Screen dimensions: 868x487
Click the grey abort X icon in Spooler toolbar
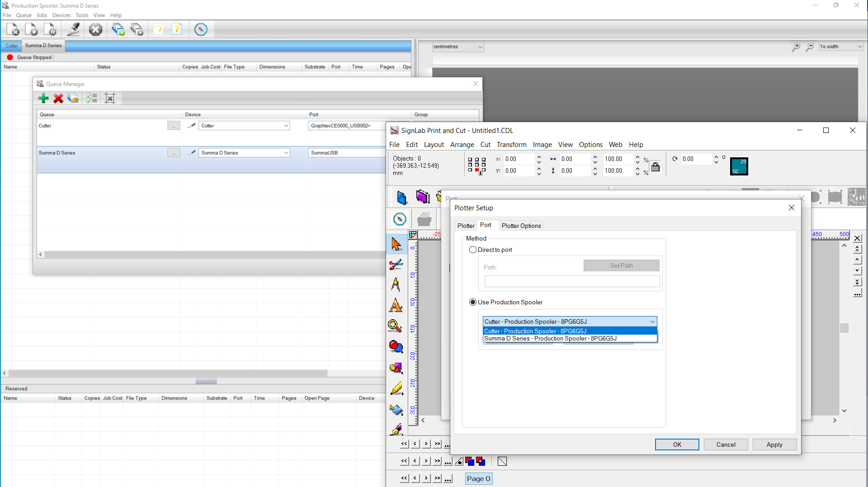tap(95, 29)
